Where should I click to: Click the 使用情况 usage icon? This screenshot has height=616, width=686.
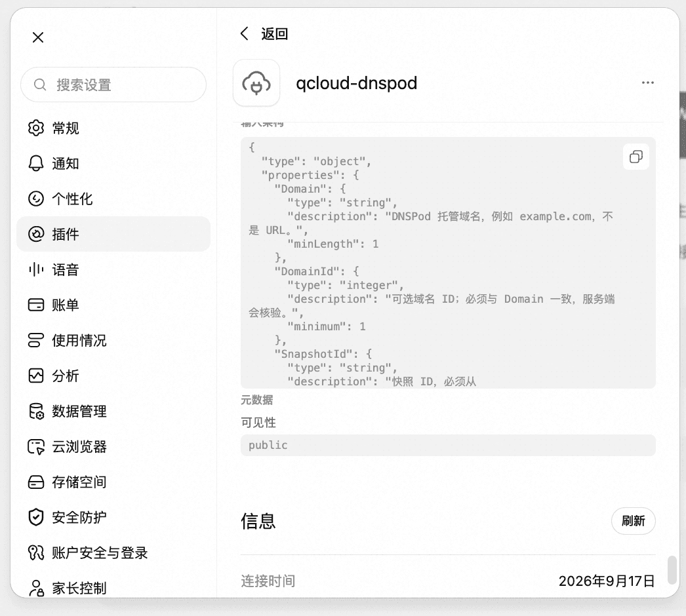click(36, 340)
